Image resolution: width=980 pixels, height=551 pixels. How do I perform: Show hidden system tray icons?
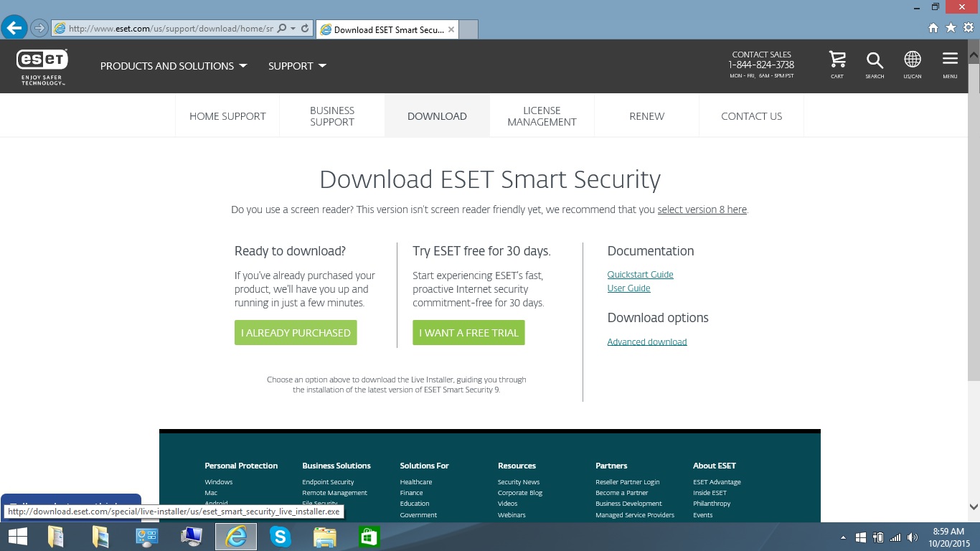843,537
